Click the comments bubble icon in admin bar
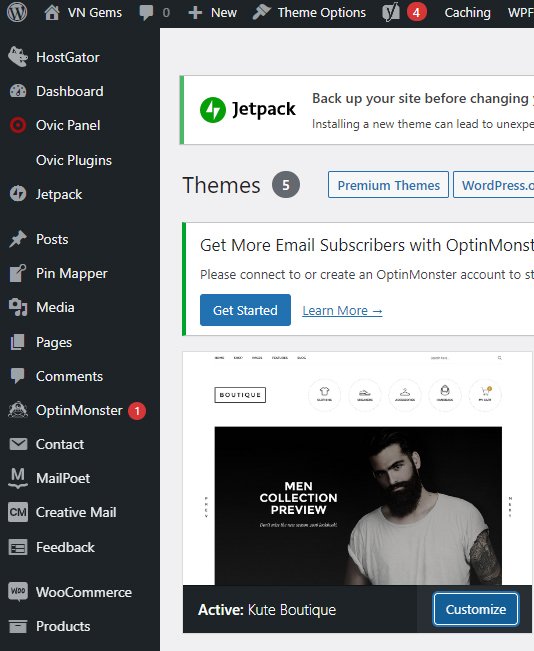 pyautogui.click(x=146, y=13)
